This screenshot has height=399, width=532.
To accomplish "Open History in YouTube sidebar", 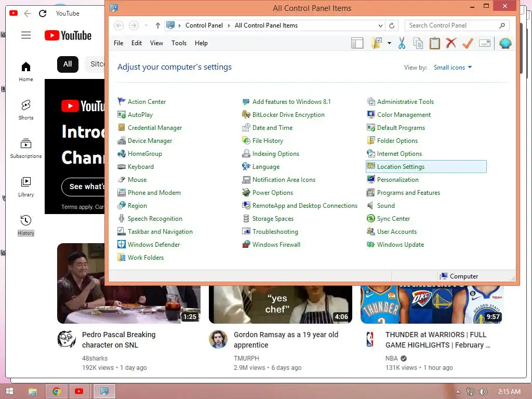I will (x=26, y=225).
